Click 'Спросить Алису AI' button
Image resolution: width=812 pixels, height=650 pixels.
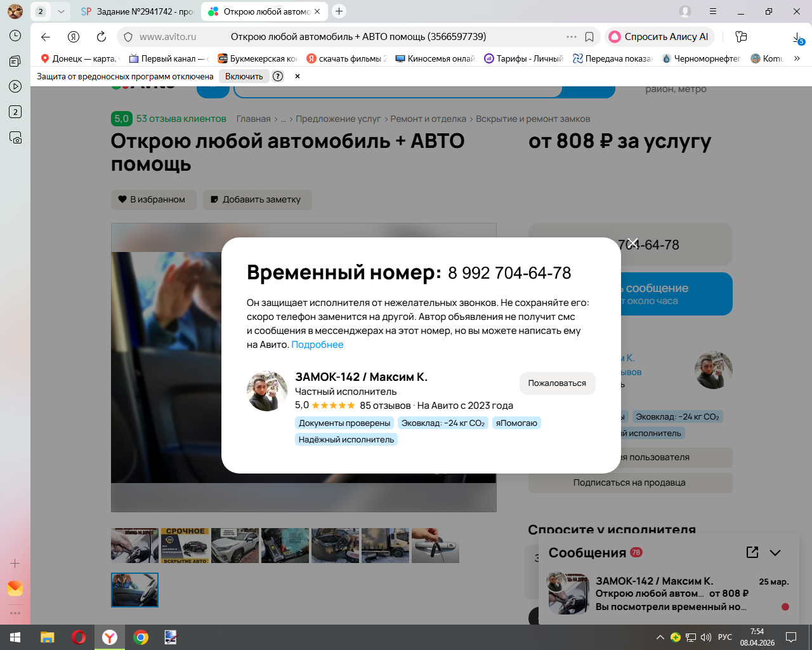click(660, 37)
